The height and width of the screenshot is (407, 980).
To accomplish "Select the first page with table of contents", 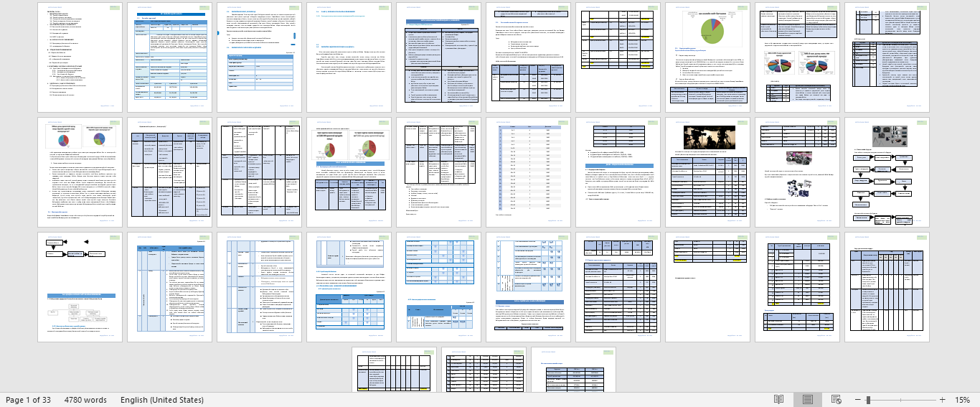I will pyautogui.click(x=79, y=57).
